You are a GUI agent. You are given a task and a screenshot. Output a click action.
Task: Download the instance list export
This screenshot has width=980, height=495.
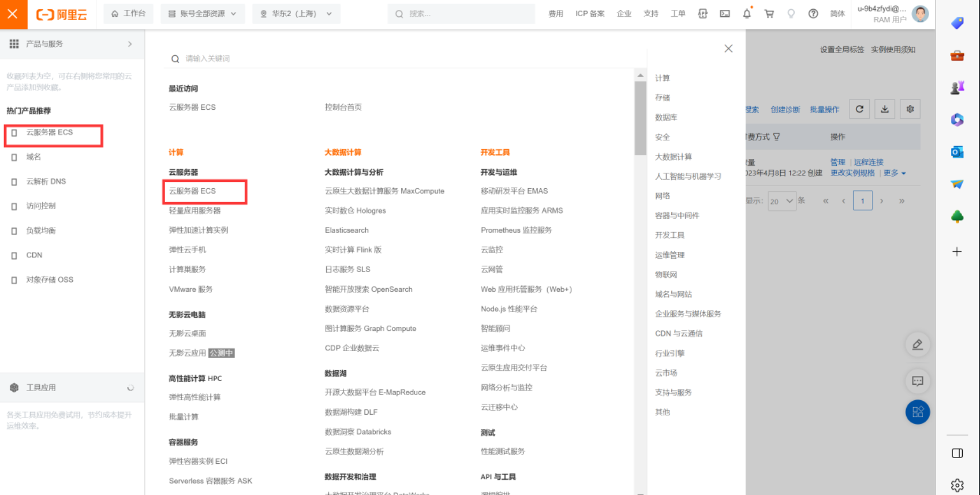[885, 109]
